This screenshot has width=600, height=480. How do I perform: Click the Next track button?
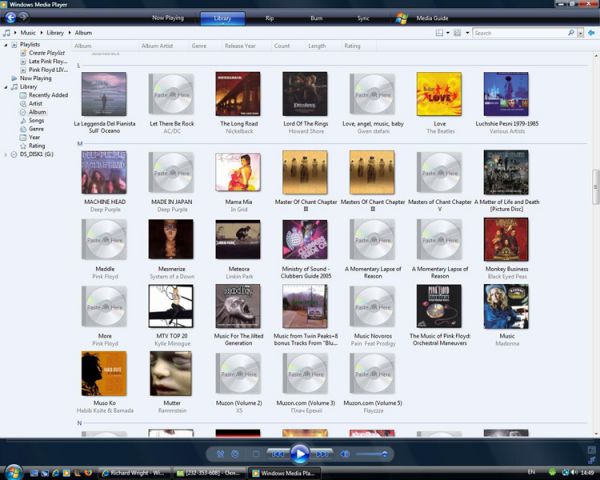click(322, 454)
